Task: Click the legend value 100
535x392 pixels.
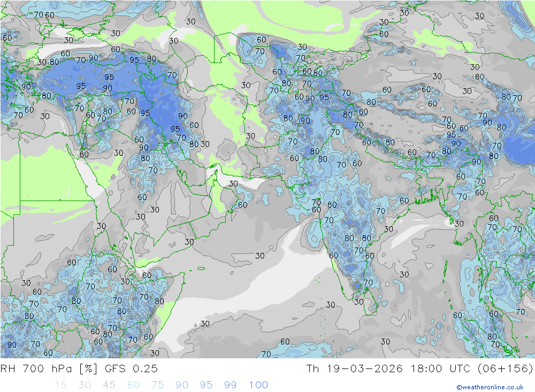Action: coord(258,385)
